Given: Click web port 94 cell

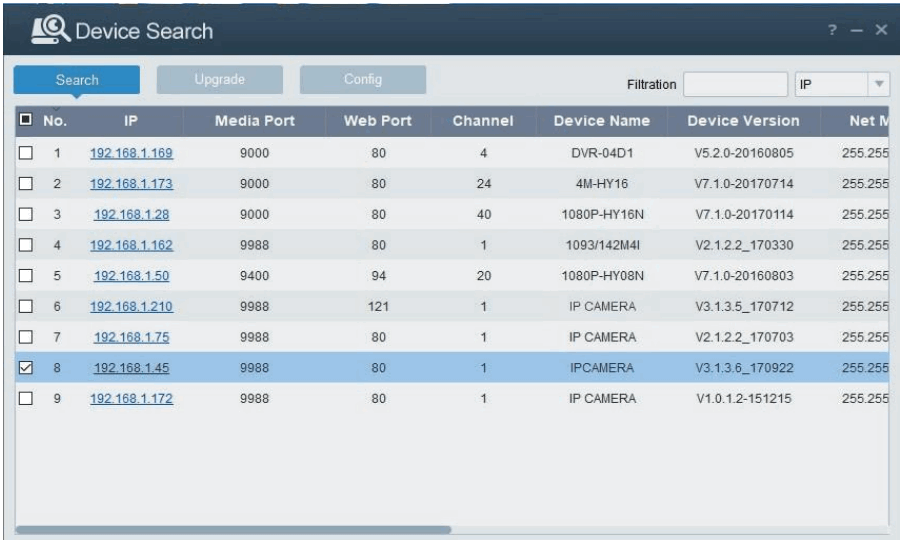Looking at the screenshot, I should click(378, 276).
